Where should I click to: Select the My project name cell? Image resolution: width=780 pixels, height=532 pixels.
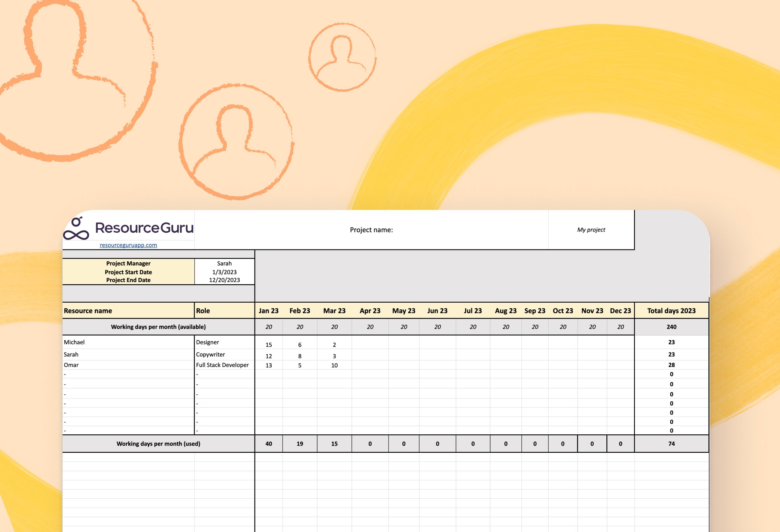[x=591, y=230]
